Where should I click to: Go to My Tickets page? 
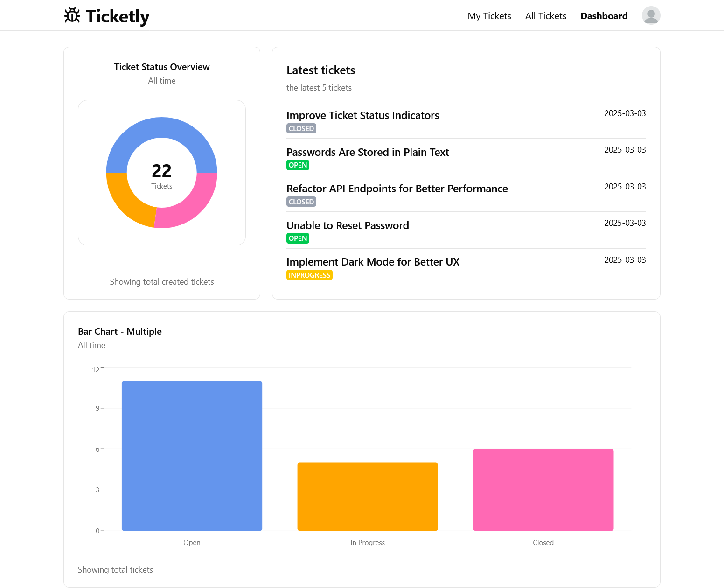pyautogui.click(x=489, y=16)
